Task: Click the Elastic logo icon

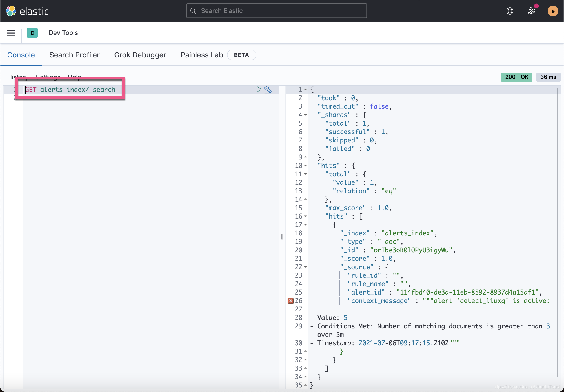Action: click(11, 11)
